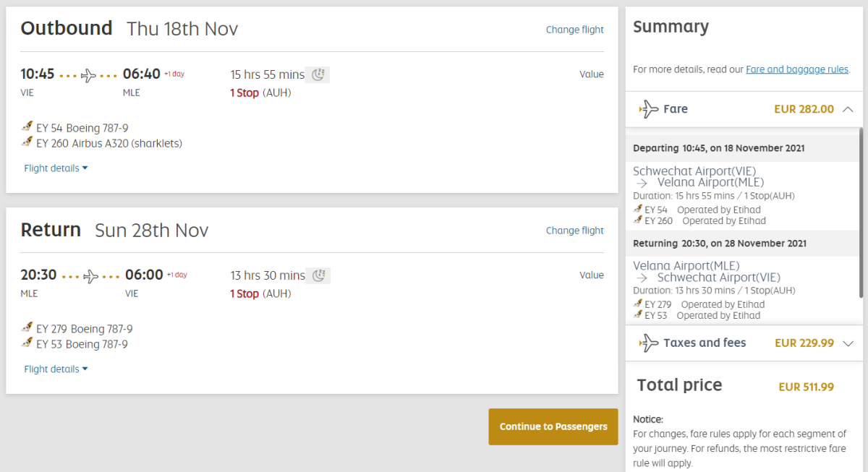Click the airplane icon next to Fare
Image resolution: width=868 pixels, height=472 pixels.
point(649,110)
